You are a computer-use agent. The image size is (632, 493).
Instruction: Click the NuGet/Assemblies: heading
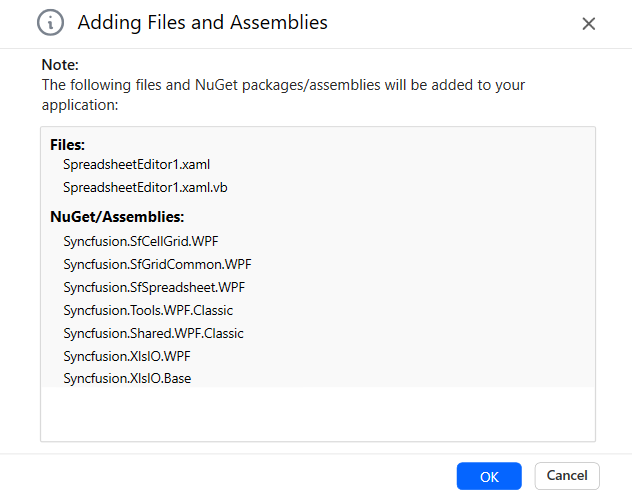click(117, 217)
